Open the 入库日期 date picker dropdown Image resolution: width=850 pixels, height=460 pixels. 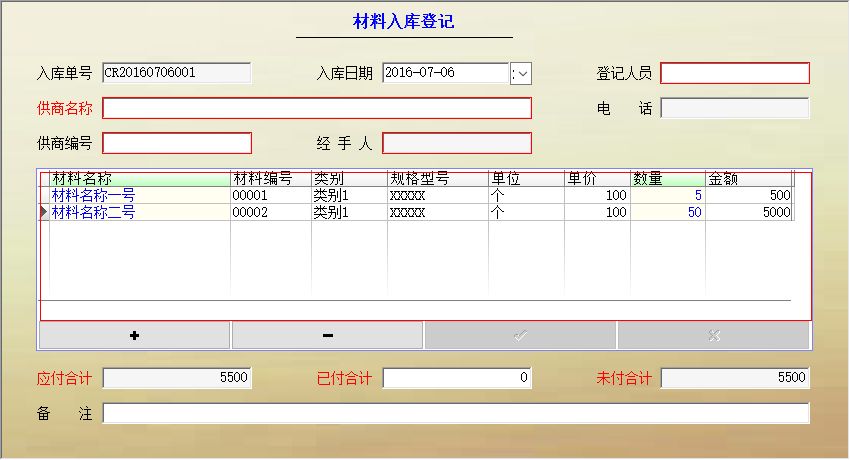[521, 74]
